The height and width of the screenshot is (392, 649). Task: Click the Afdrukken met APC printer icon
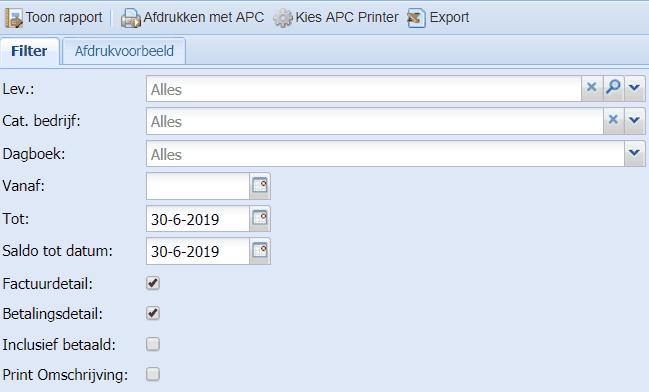pyautogui.click(x=131, y=18)
